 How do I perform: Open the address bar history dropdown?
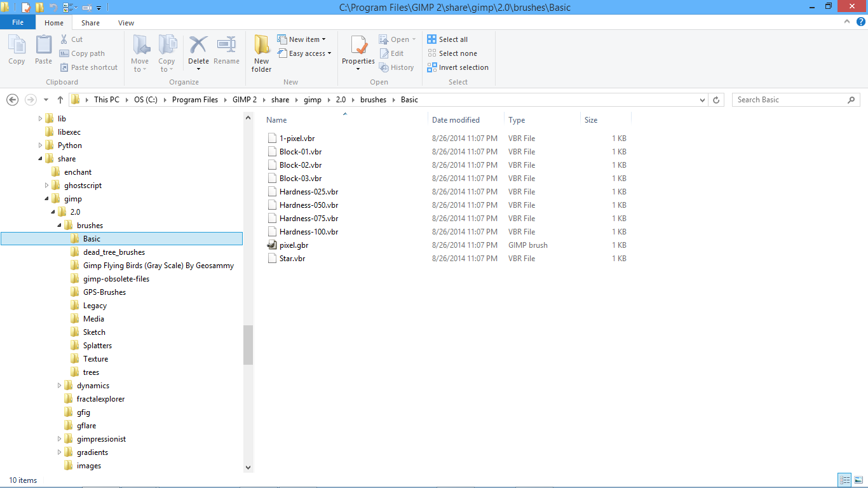702,100
